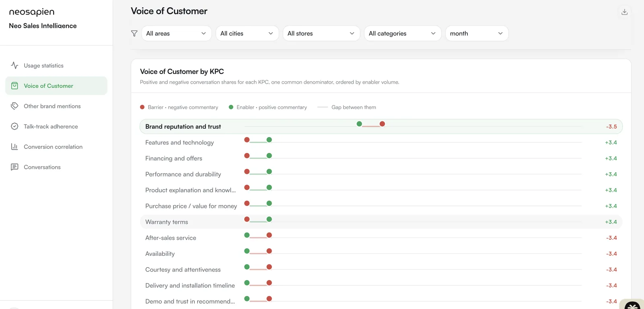644x309 pixels.
Task: Click the green enabler dot for Brand reputation
Action: (359, 124)
